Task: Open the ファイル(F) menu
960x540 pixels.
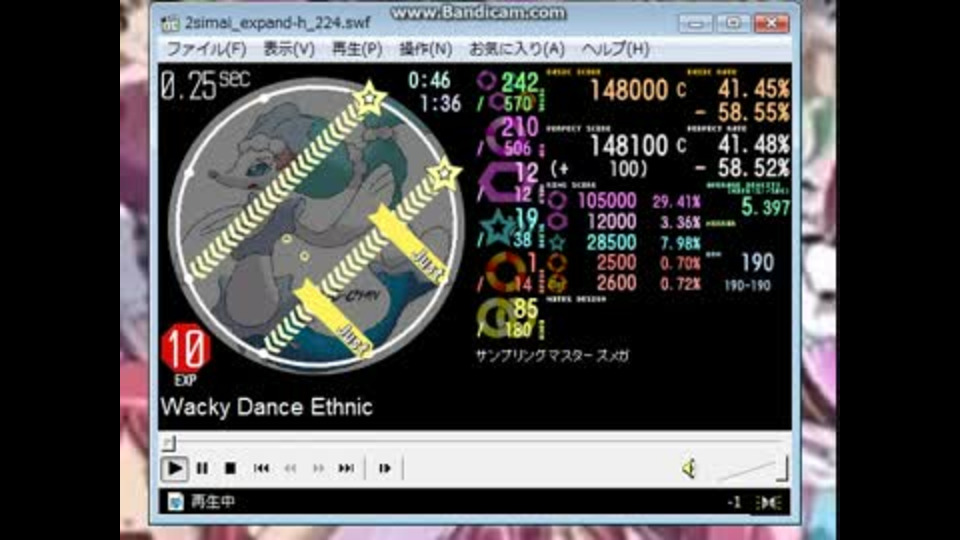Action: (x=206, y=49)
